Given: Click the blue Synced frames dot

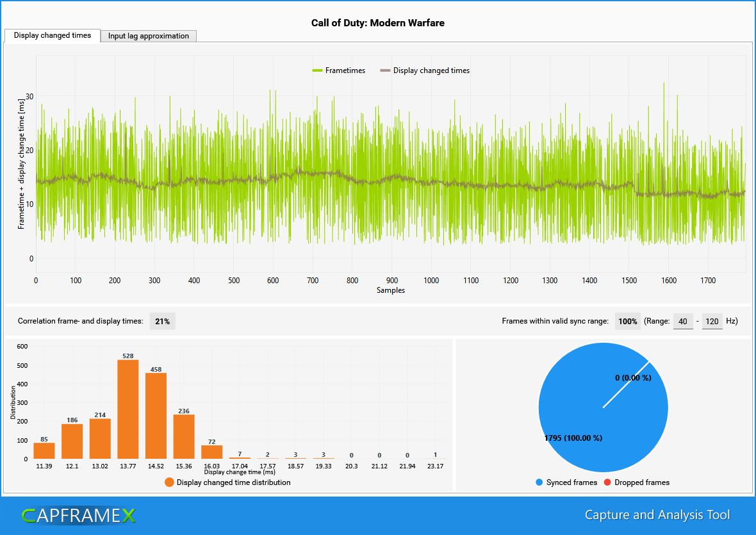Looking at the screenshot, I should (540, 482).
